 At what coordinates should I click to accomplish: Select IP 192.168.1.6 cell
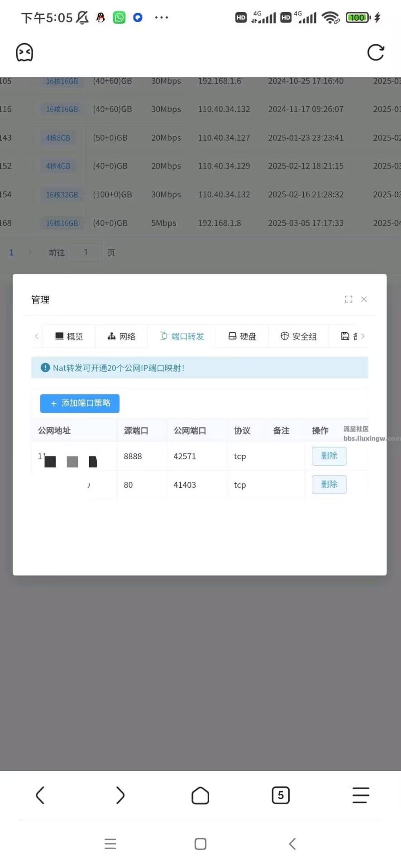point(219,81)
